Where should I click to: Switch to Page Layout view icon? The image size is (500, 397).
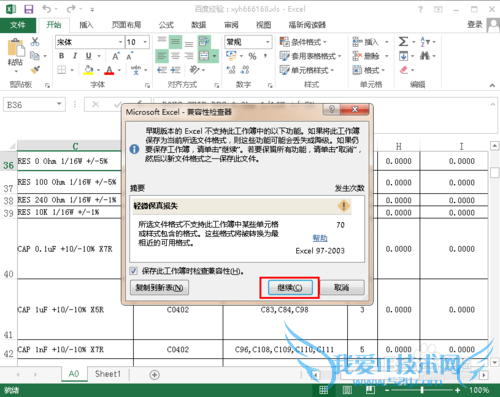point(347,390)
